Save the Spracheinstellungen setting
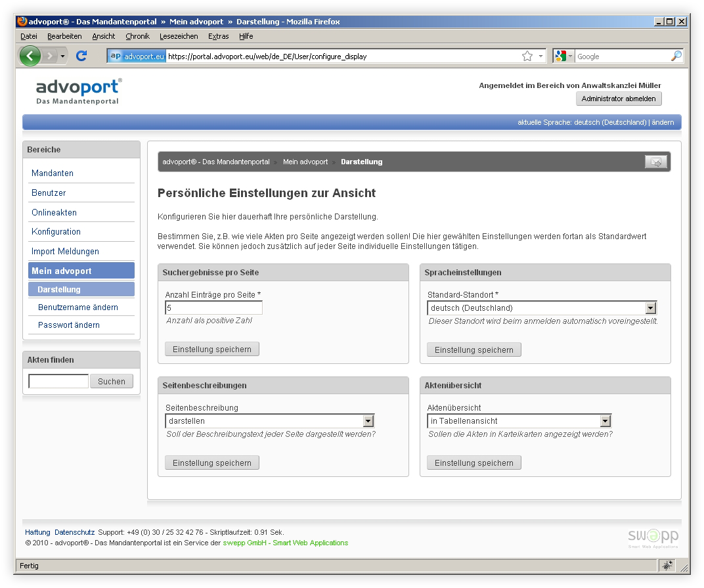This screenshot has height=588, width=704. point(474,350)
